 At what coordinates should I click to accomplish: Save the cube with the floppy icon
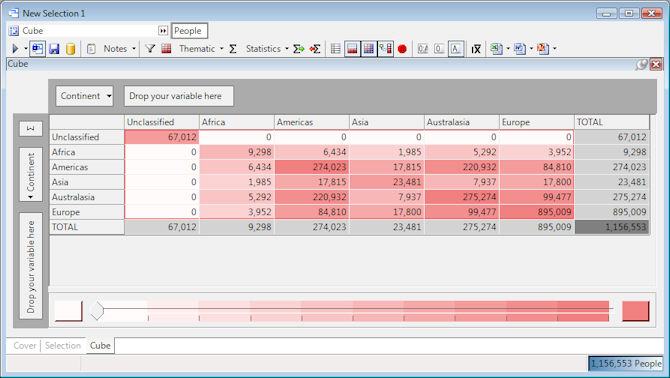click(54, 49)
